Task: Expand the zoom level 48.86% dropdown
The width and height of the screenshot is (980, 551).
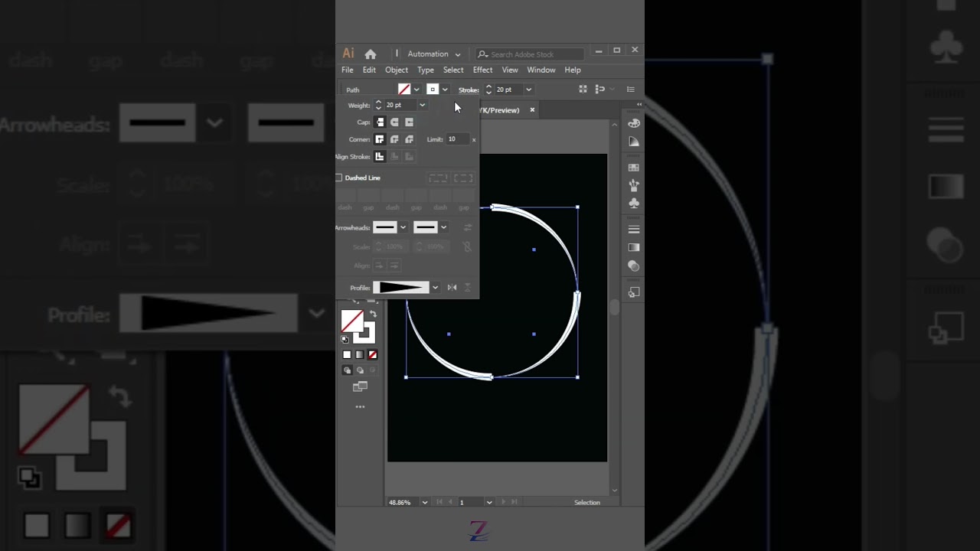Action: click(x=424, y=503)
